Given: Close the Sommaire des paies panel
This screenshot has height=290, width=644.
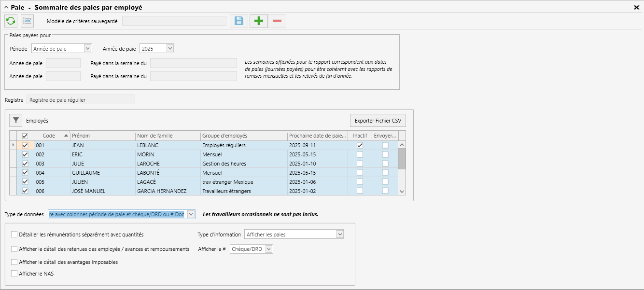Looking at the screenshot, I should click(636, 8).
